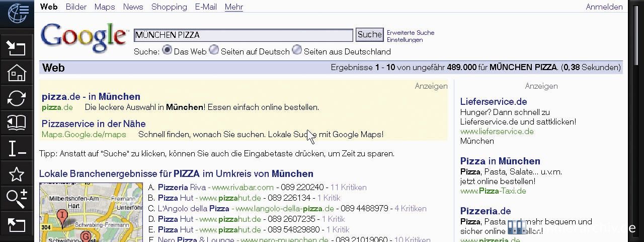Open L'Angolo della Pizza listing
This screenshot has height=242, width=644.
[194, 208]
